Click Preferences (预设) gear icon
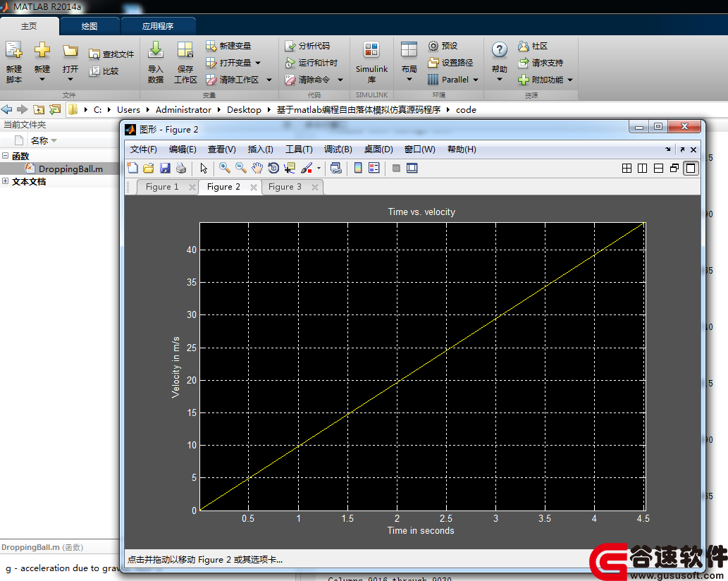The image size is (728, 581). (x=433, y=46)
